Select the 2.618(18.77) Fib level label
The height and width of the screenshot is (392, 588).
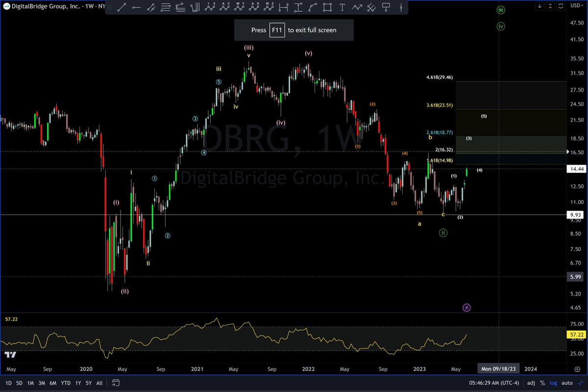pos(440,132)
